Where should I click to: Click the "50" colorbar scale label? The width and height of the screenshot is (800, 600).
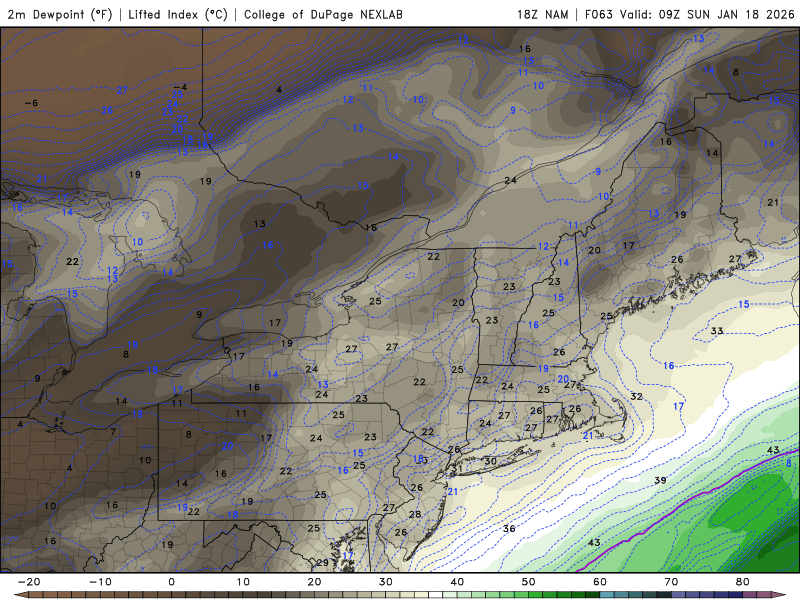coord(529,582)
